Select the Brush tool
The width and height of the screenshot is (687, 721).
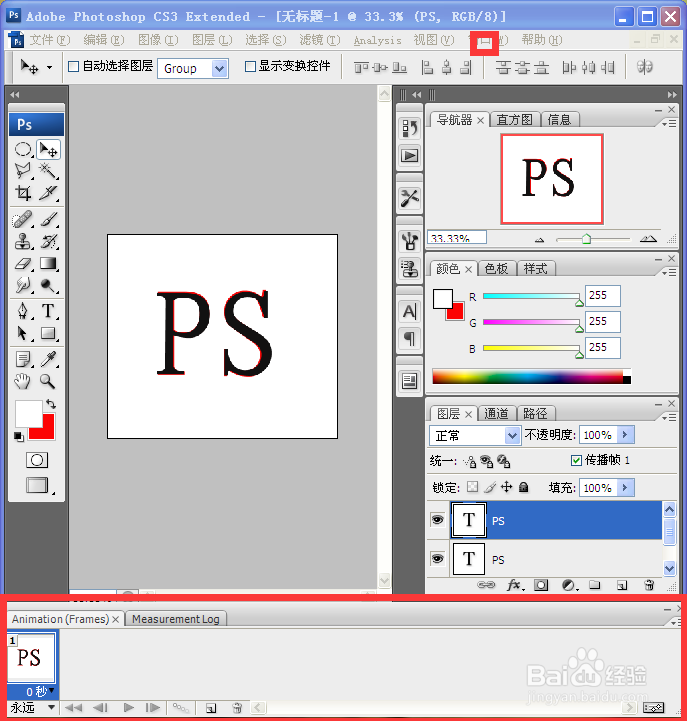pyautogui.click(x=48, y=219)
